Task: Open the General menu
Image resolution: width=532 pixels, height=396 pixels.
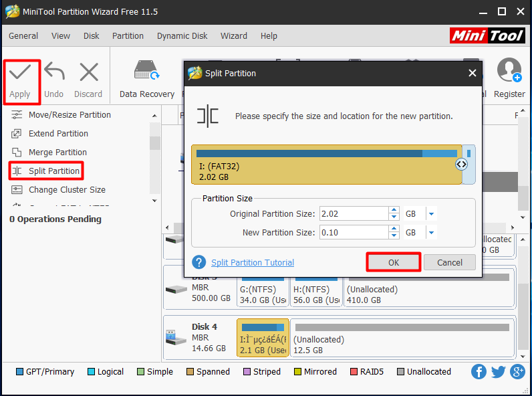Action: click(23, 35)
